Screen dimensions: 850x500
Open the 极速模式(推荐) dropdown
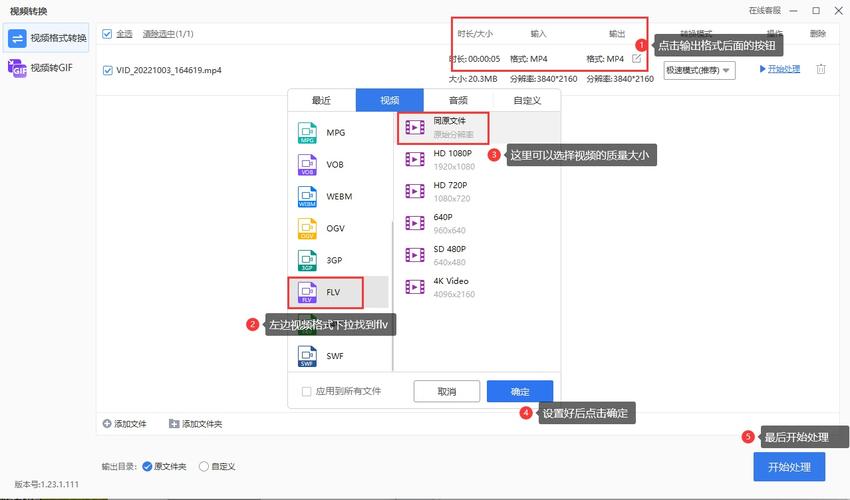pos(699,70)
